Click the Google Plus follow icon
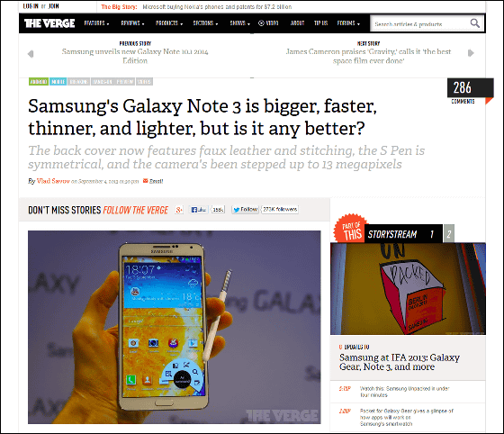This screenshot has width=504, height=434. (179, 210)
